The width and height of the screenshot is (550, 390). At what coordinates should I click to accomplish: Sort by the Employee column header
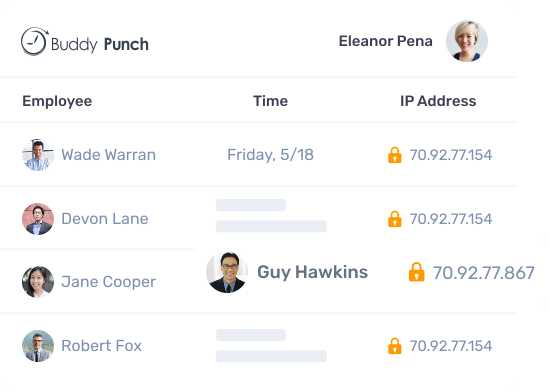(57, 101)
